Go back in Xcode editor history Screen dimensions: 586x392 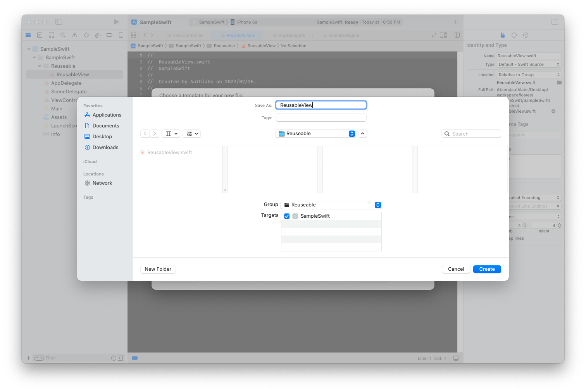(x=145, y=35)
